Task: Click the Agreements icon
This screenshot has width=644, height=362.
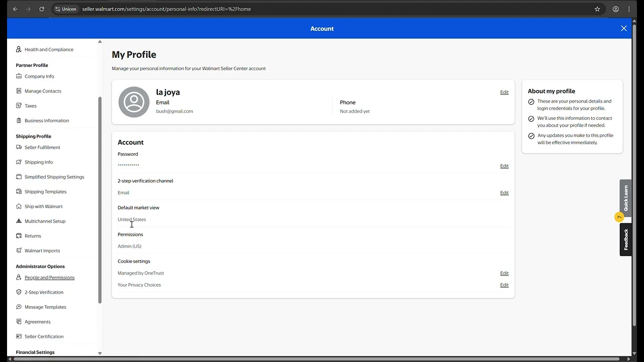Action: 19,322
